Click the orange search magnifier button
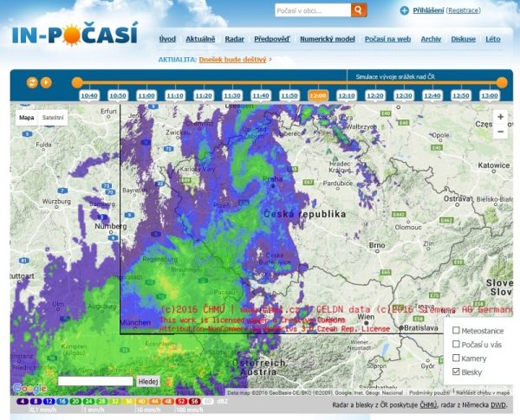 359,10
